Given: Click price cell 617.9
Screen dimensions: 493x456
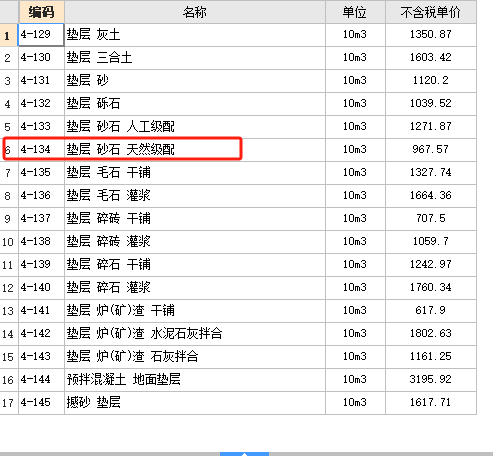Looking at the screenshot, I should tap(431, 311).
